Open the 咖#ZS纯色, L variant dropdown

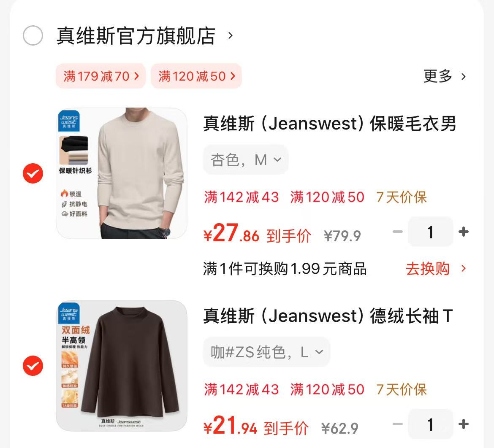pyautogui.click(x=266, y=352)
